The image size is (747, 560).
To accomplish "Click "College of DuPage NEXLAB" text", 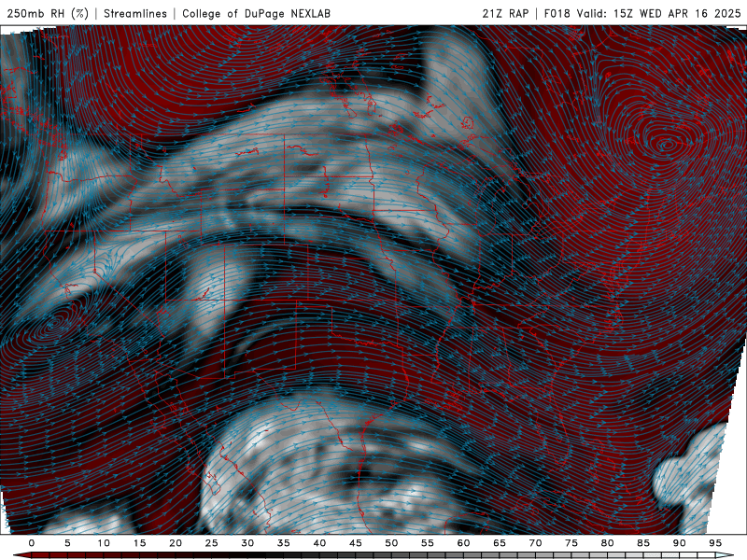I will click(256, 13).
